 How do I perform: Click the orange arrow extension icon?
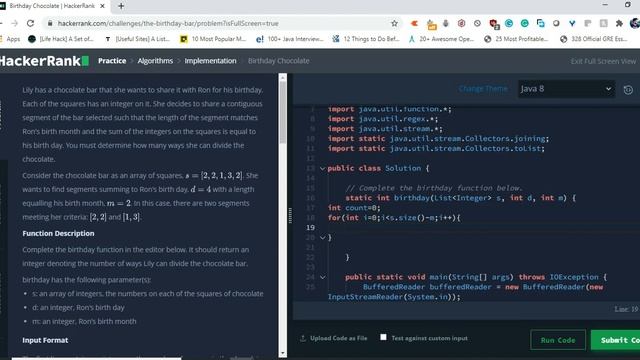coord(414,23)
